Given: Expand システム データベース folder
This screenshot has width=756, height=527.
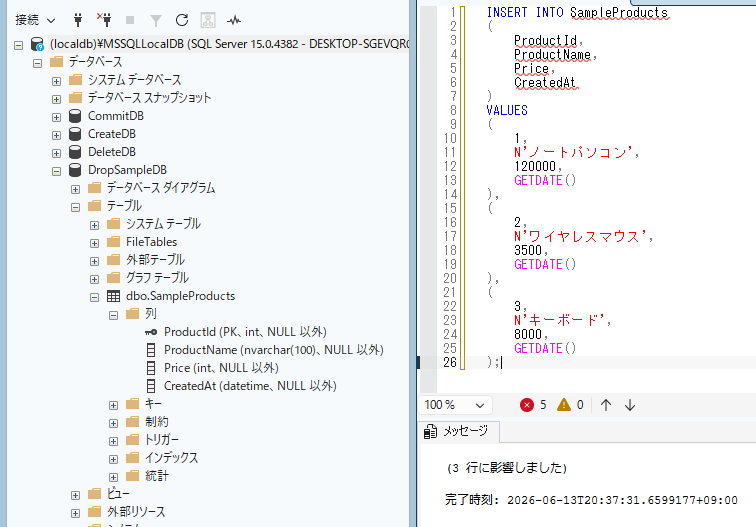Looking at the screenshot, I should 56,81.
